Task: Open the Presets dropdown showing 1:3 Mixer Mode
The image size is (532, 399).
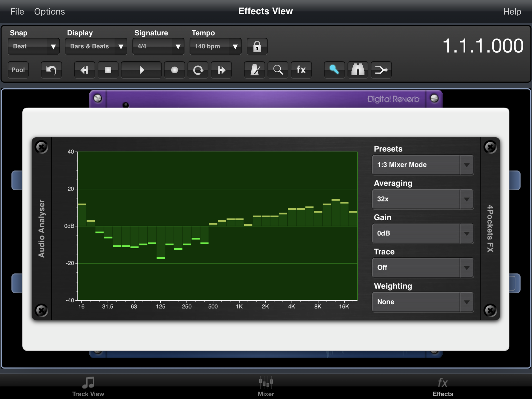Action: point(423,165)
